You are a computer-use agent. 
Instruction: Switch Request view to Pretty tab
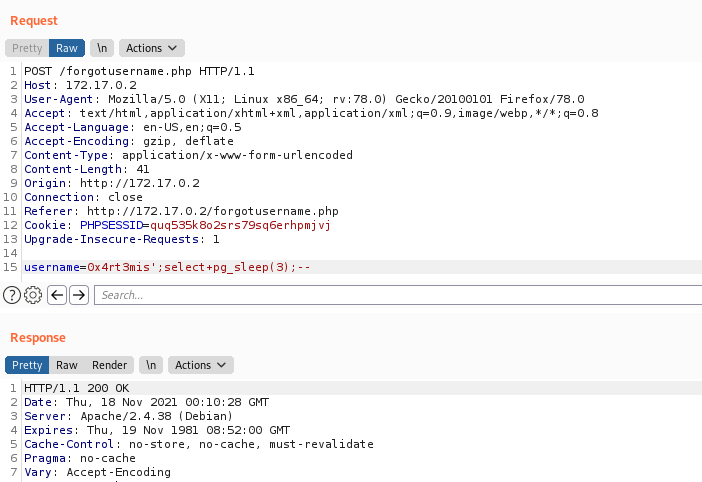(27, 48)
